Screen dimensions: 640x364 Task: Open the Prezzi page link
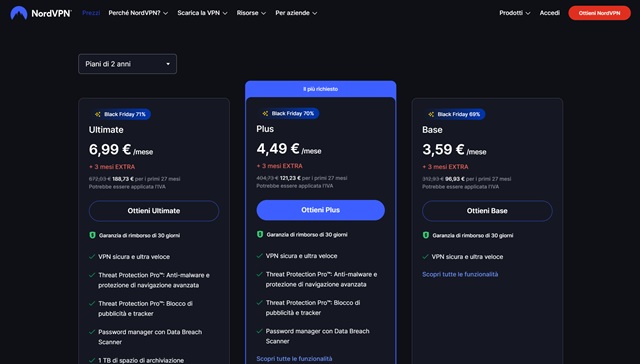point(91,13)
